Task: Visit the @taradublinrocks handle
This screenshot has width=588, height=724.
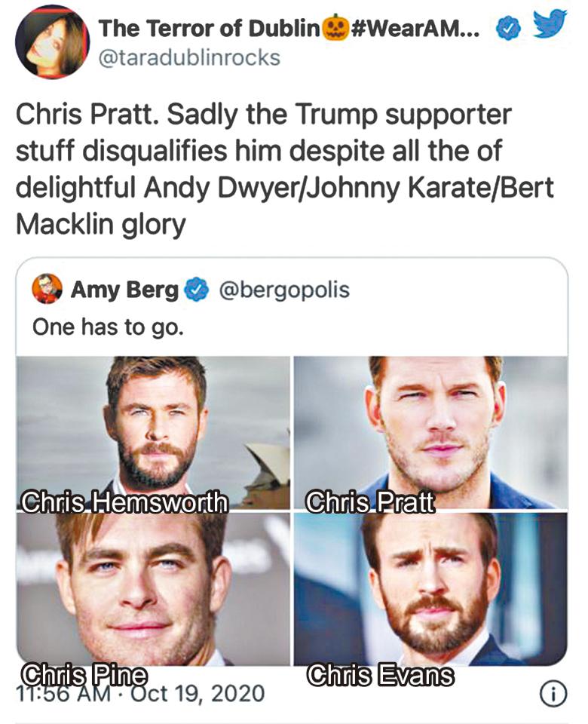Action: click(189, 58)
